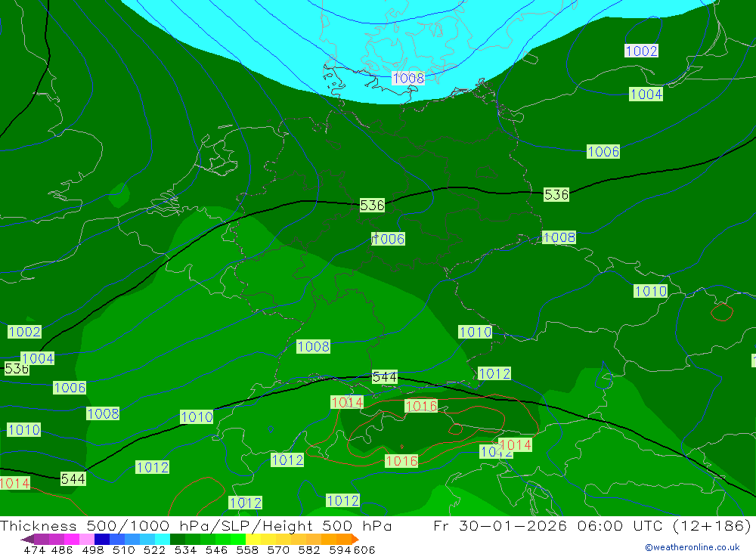Click the 1012 label right of southwest 544
This screenshot has height=554, width=756.
[x=153, y=467]
